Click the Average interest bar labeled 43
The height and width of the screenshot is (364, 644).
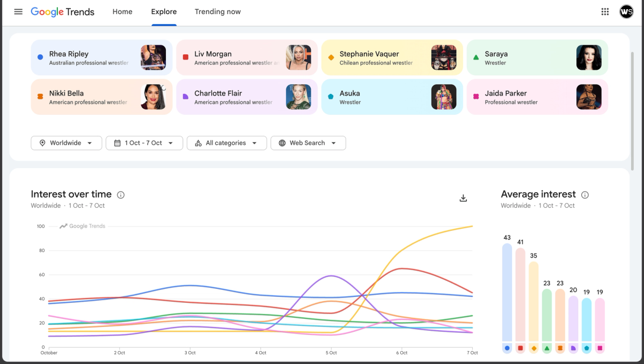507,292
